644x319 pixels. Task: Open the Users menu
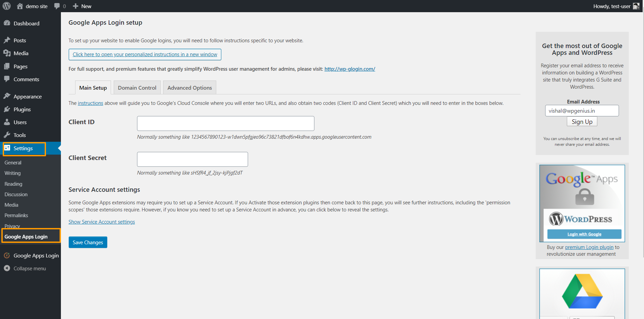[20, 122]
